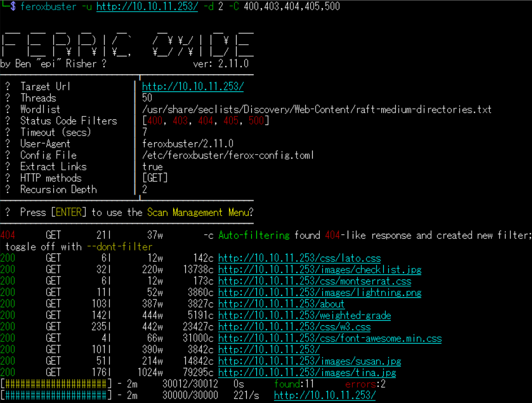The image size is (532, 403).
Task: Open the images/checklist.jpg result link
Action: (x=319, y=270)
